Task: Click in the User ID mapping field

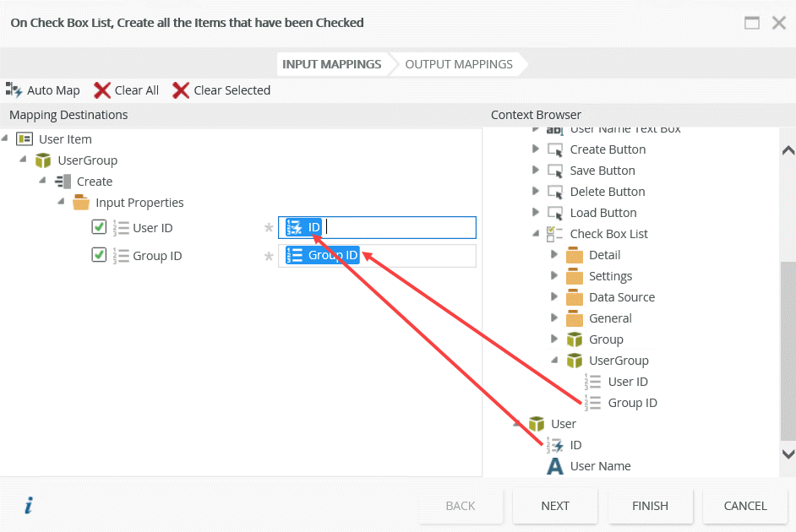Action: (397, 227)
